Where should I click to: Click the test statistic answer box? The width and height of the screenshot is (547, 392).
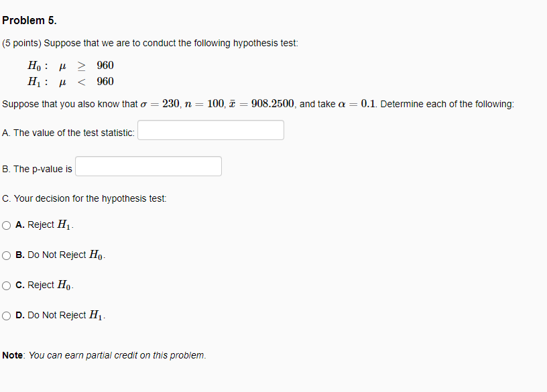[210, 129]
